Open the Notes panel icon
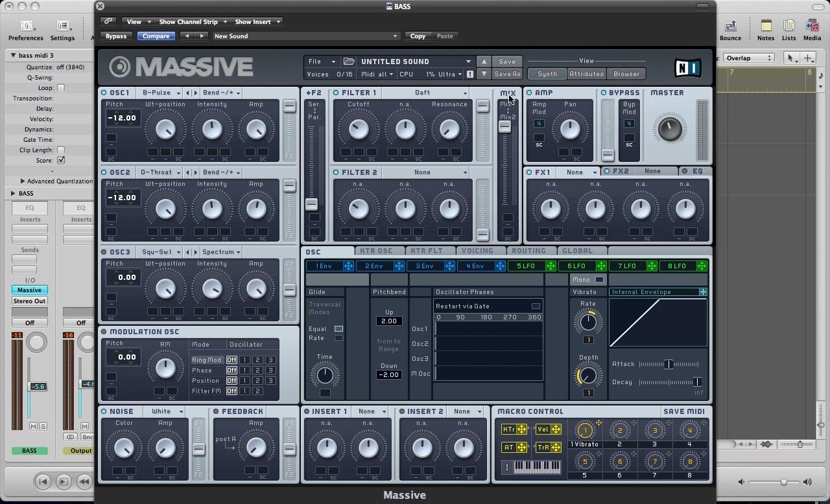Screen dimensions: 830x504 click(x=766, y=26)
